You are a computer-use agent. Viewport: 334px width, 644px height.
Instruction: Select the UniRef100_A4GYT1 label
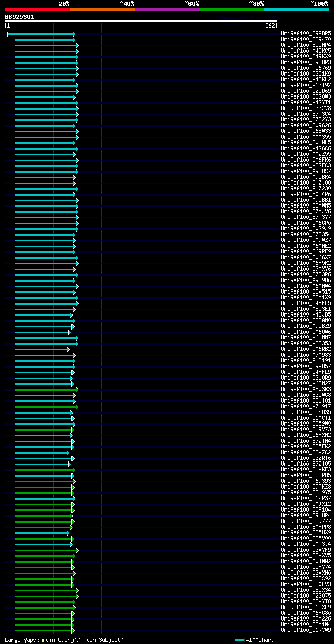point(306,102)
